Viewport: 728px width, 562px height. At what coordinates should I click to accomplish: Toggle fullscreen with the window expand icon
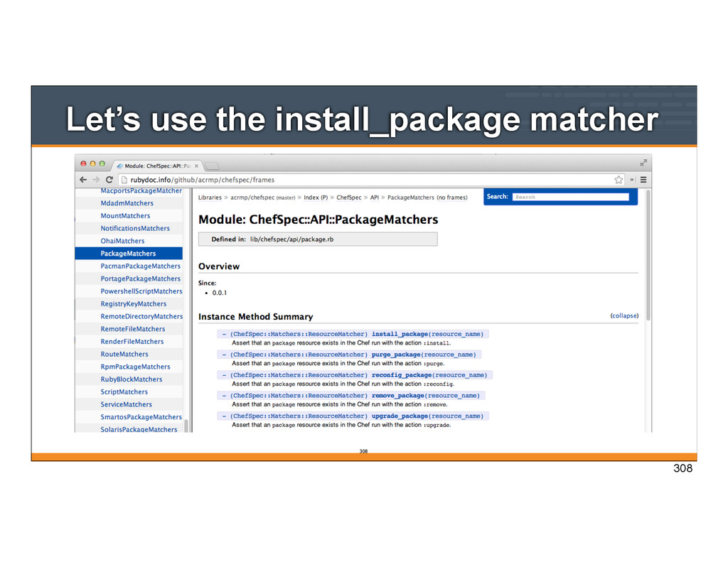point(643,163)
